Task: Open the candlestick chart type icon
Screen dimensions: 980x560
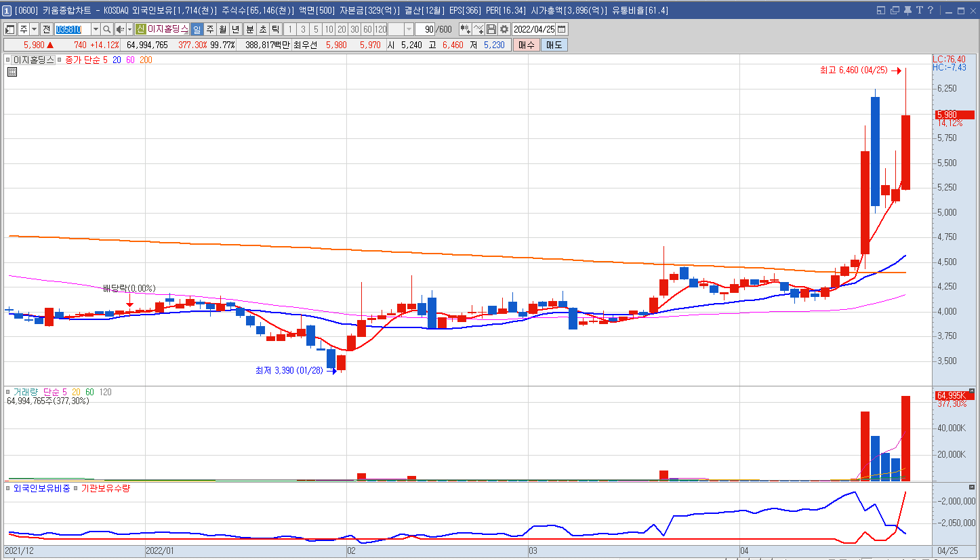Action: coord(466,29)
